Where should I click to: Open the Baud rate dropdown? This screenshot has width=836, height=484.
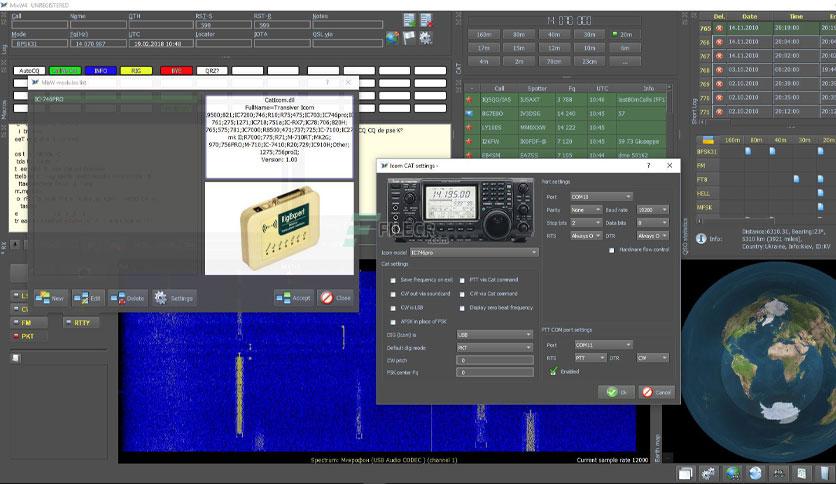tap(653, 210)
